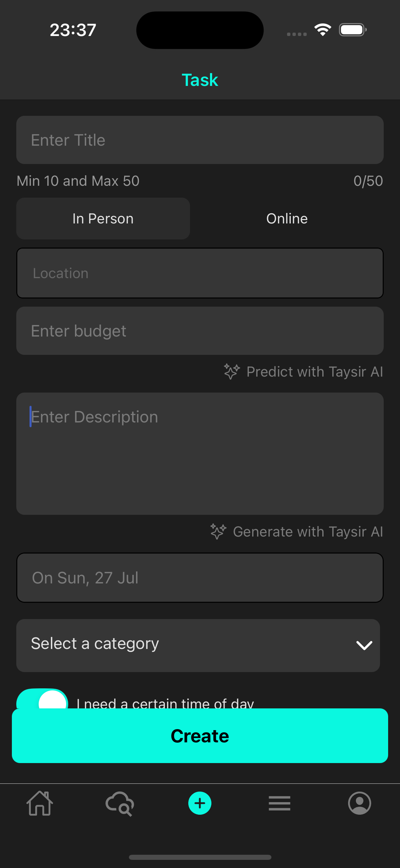Screen dimensions: 400x868
Task: Switch to the Online option
Action: pyautogui.click(x=287, y=219)
